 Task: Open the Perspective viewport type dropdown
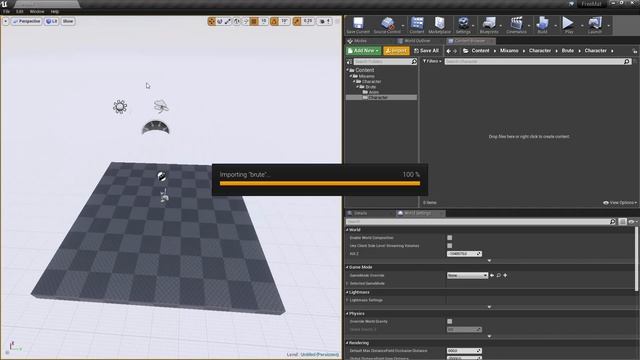click(27, 21)
